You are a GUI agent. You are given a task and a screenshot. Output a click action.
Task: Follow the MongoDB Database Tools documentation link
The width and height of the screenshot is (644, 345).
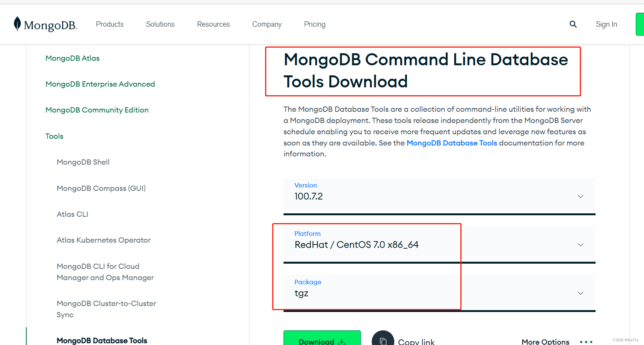click(452, 143)
